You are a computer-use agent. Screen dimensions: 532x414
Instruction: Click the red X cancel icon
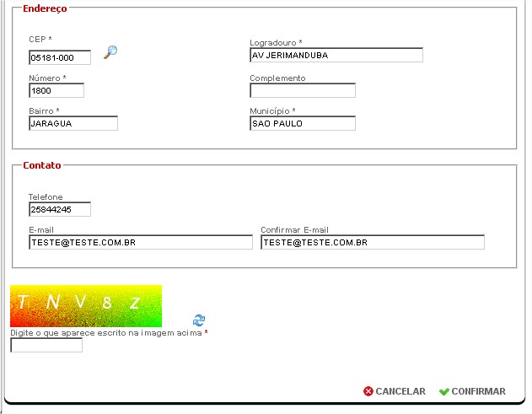point(368,391)
